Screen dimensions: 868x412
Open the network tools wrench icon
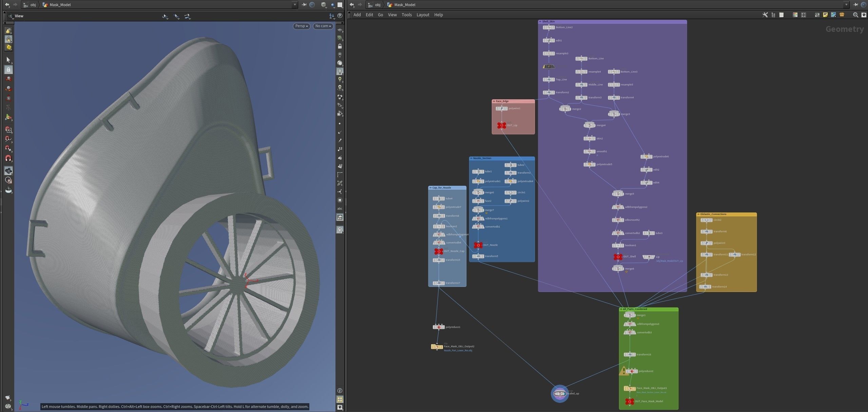pos(765,15)
